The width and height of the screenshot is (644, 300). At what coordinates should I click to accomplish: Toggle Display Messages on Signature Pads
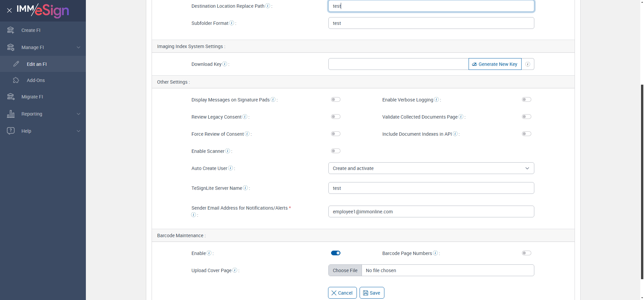click(x=335, y=99)
